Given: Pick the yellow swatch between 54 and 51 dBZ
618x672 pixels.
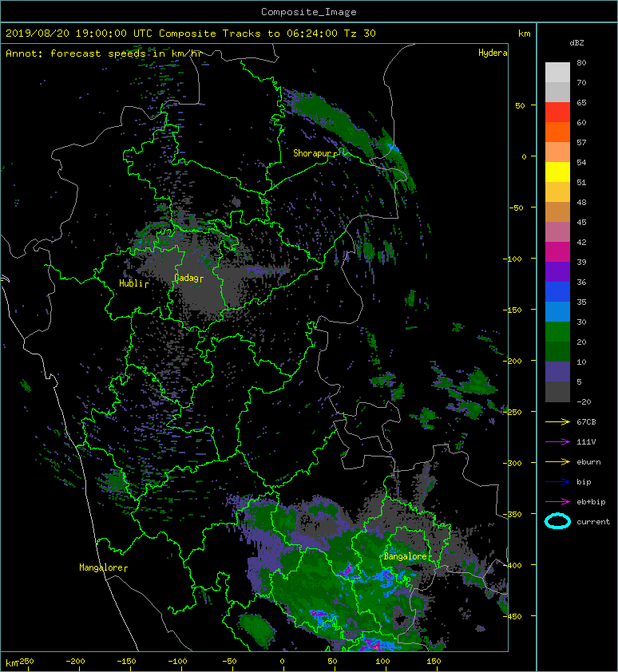Looking at the screenshot, I should coord(557,172).
